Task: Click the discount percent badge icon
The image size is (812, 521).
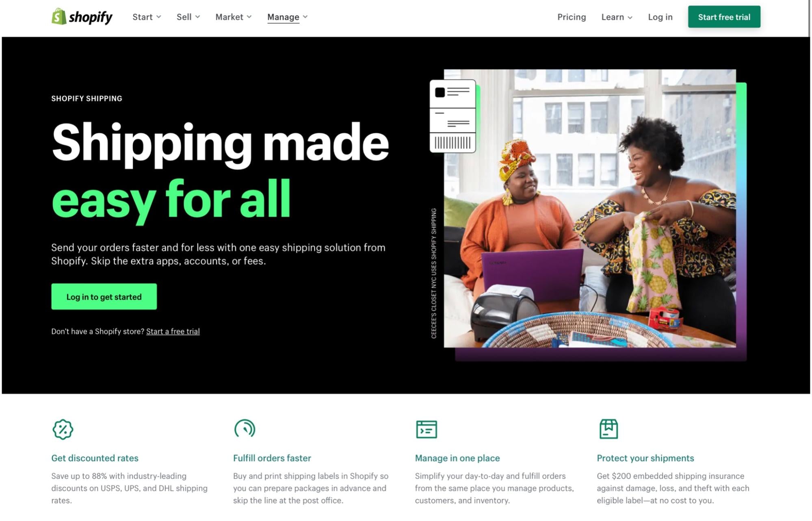Action: click(63, 430)
